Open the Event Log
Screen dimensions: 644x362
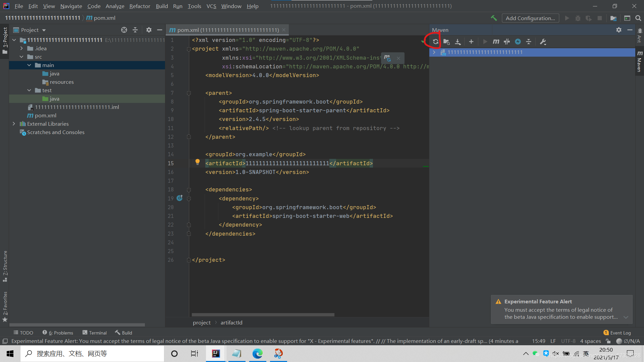[617, 333]
